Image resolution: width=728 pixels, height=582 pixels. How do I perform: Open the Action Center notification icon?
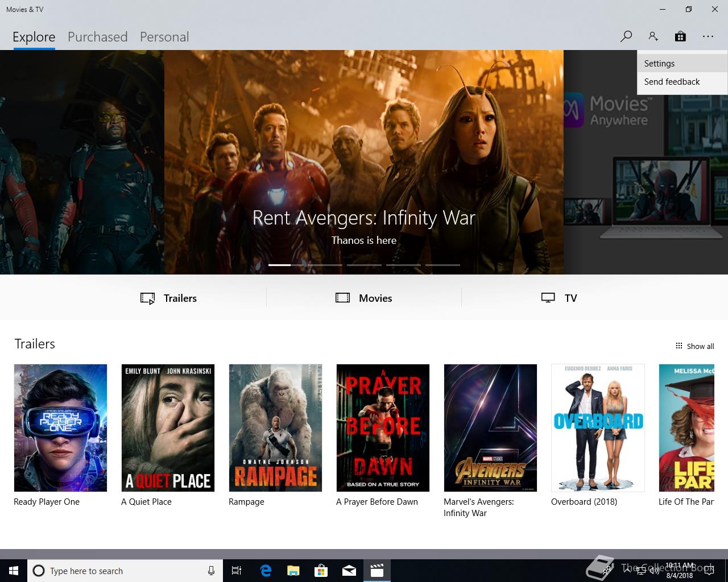point(709,571)
